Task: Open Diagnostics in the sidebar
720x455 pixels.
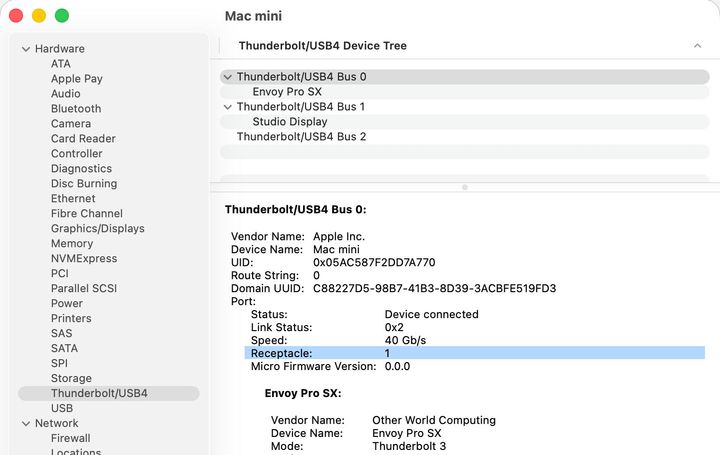Action: coord(81,169)
